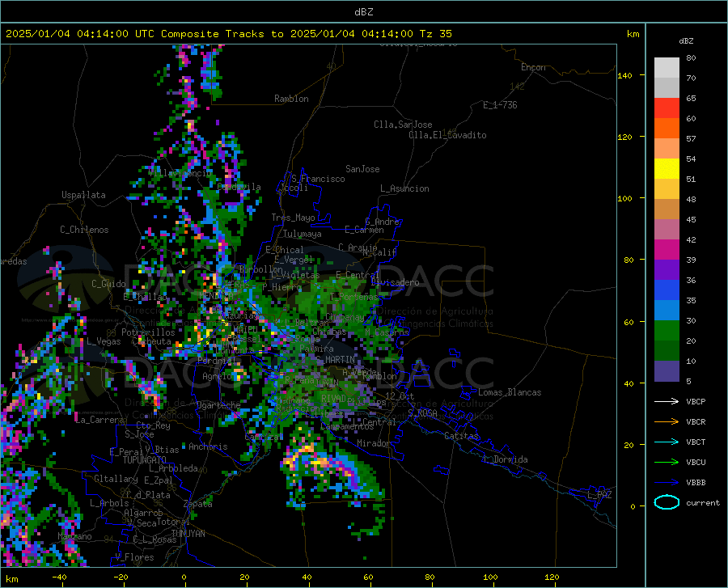Pick the green 30 dBZ color swatch
The height and width of the screenshot is (588, 728).
[x=667, y=331]
